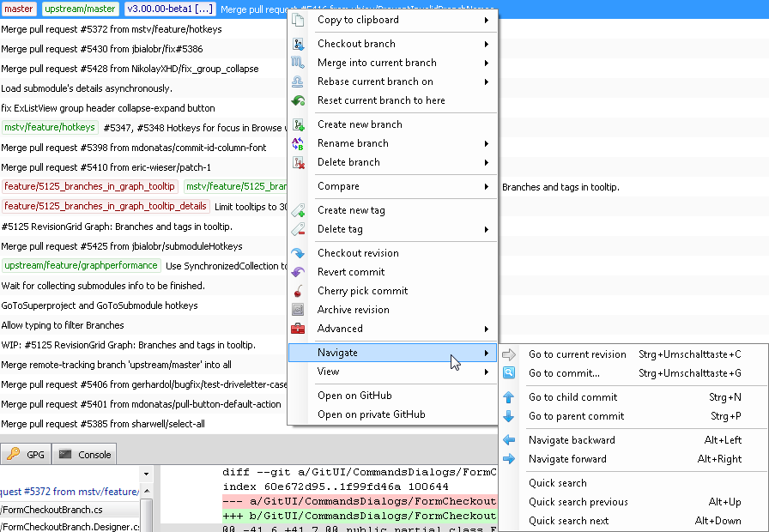Click the master branch button

20,9
